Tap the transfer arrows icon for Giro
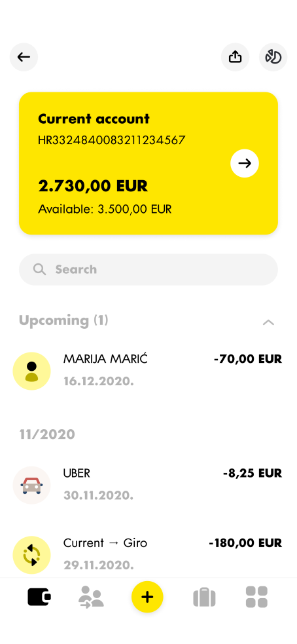297x644 pixels. tap(31, 555)
